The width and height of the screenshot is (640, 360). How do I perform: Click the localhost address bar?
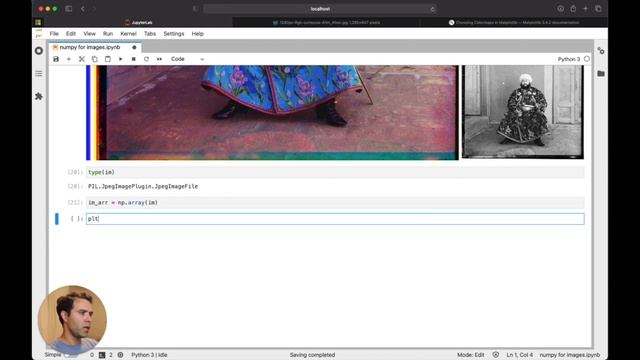pos(320,9)
